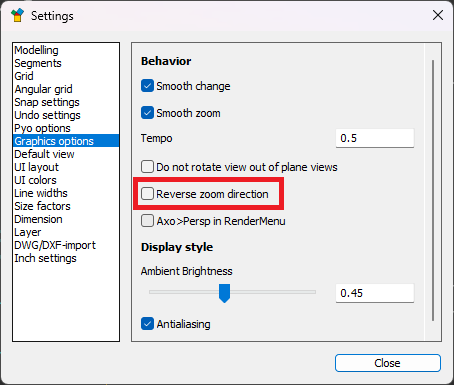The height and width of the screenshot is (385, 454).
Task: Click the Ambient Brightness value field
Action: [x=375, y=293]
